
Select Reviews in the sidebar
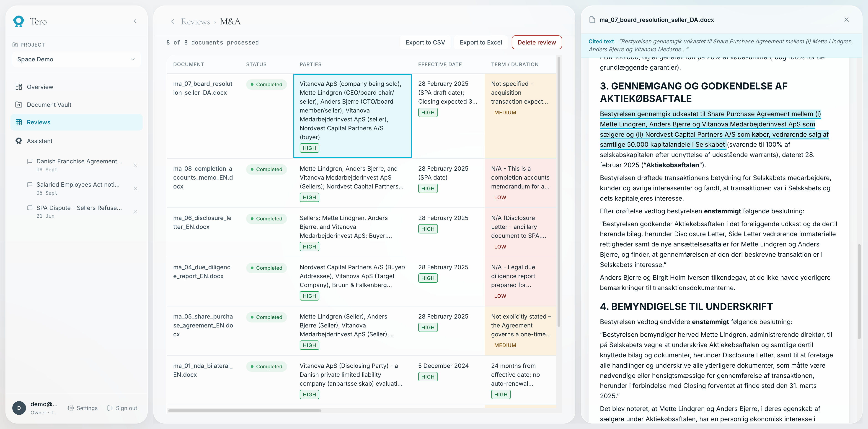pos(77,122)
